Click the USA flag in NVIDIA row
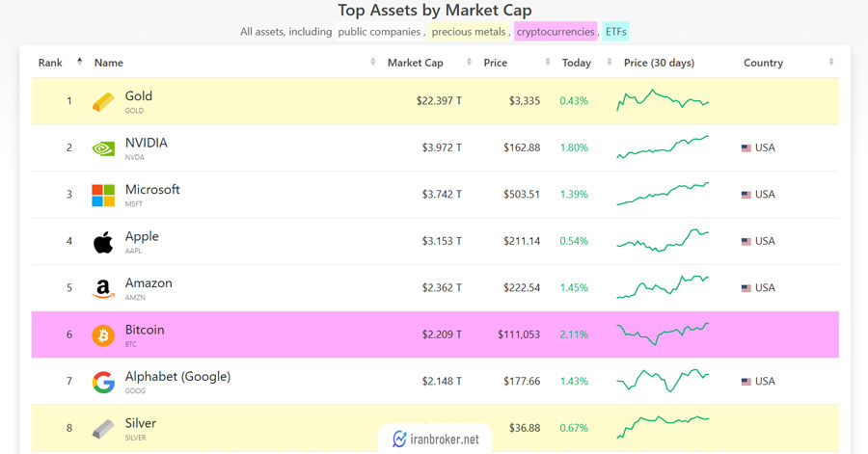This screenshot has height=454, width=868. 746,147
